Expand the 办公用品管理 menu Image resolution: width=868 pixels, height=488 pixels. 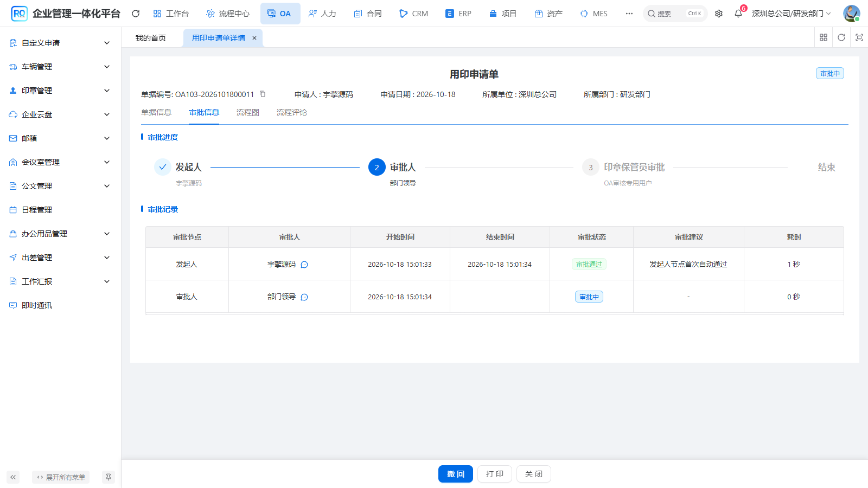click(60, 234)
